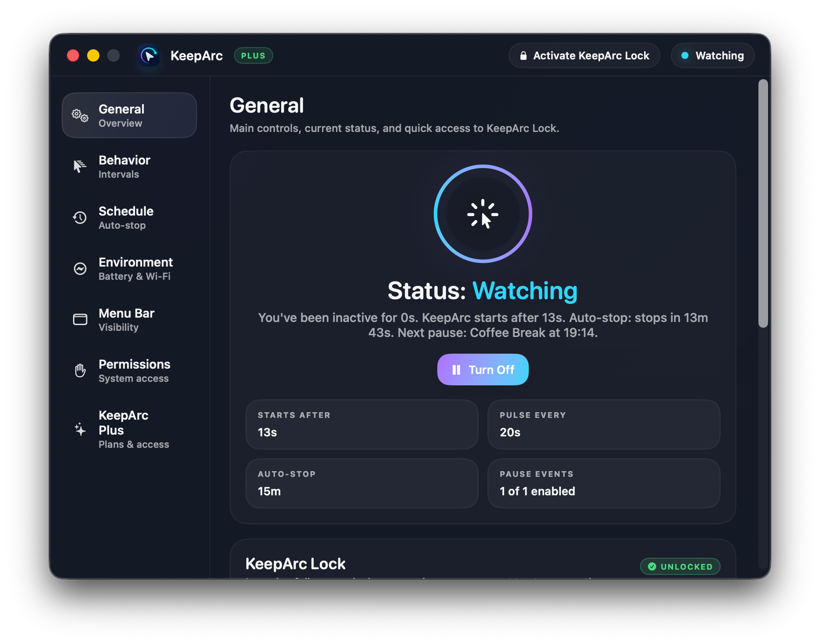The width and height of the screenshot is (820, 644).
Task: Click the 'KeepArc Lock' section heading
Action: point(295,564)
